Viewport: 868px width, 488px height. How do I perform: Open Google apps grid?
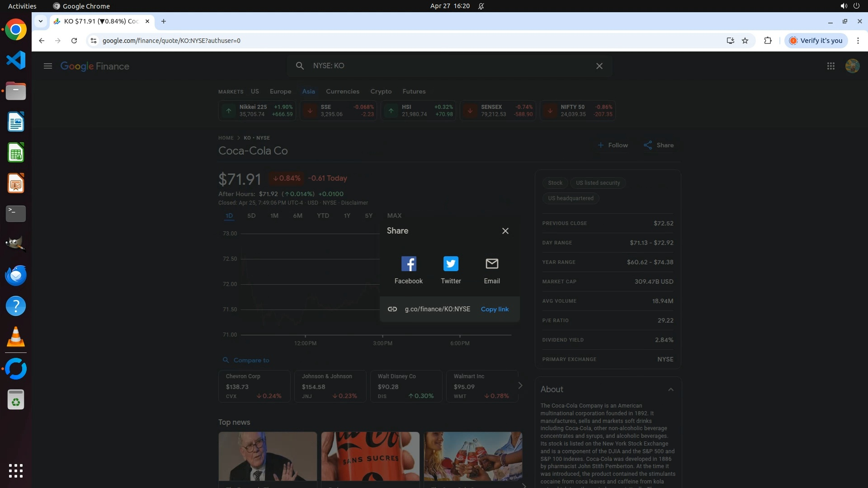830,66
